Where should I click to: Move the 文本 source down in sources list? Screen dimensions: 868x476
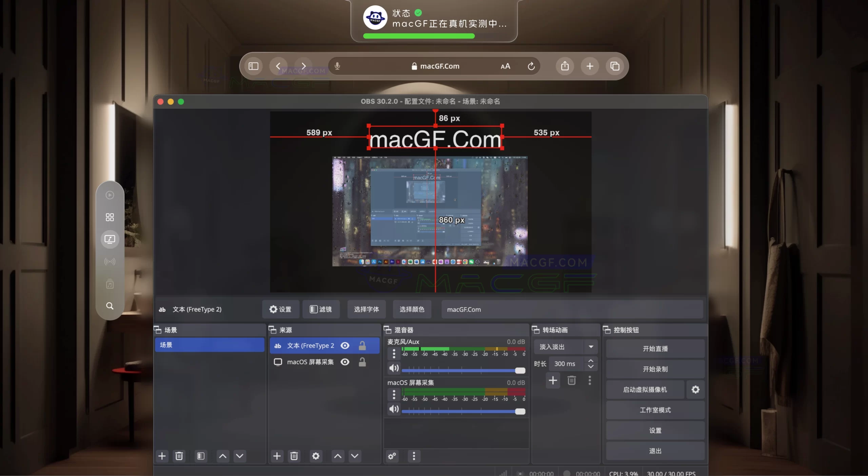355,456
